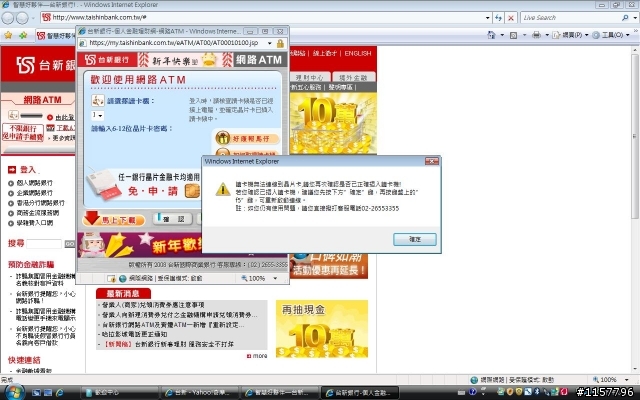Go to the Home page icon
The image size is (640, 400).
click(x=491, y=35)
